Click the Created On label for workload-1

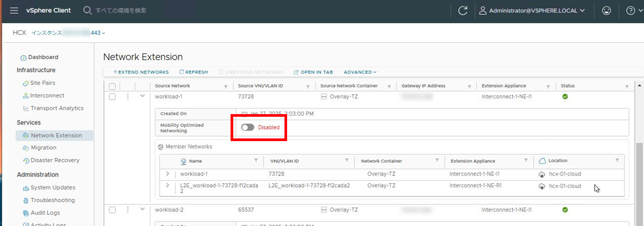coord(174,114)
